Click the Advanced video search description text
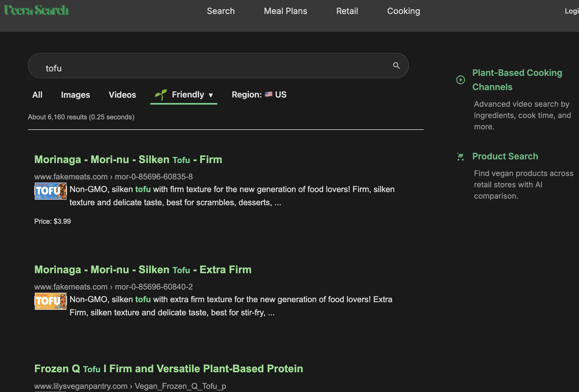Viewport: 579px width, 392px height. (x=522, y=115)
